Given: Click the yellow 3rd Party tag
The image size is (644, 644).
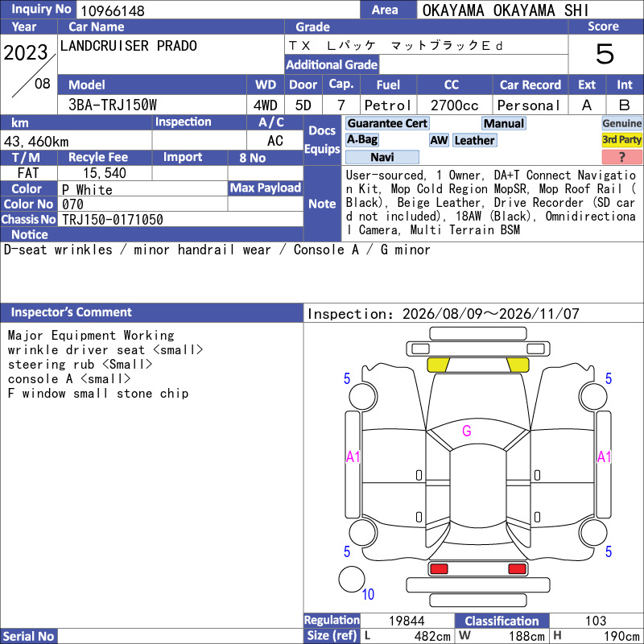Looking at the screenshot, I should [x=621, y=139].
